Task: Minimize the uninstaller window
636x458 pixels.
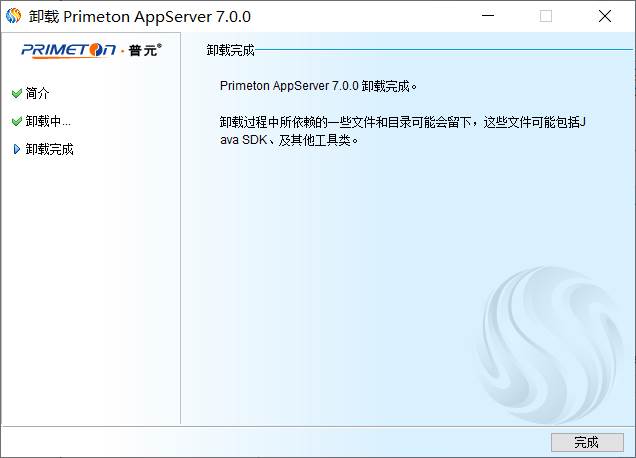Action: coord(488,16)
